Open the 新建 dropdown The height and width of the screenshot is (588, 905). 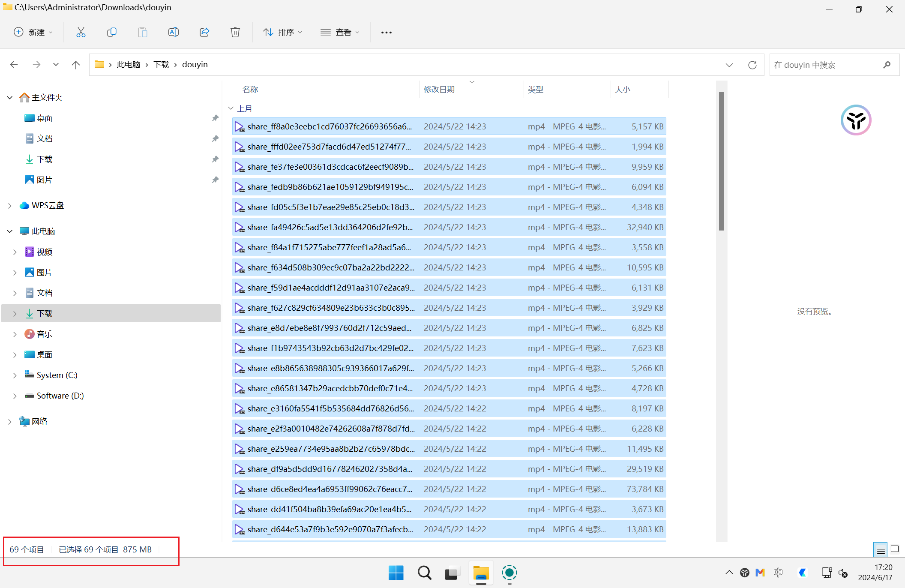click(33, 32)
